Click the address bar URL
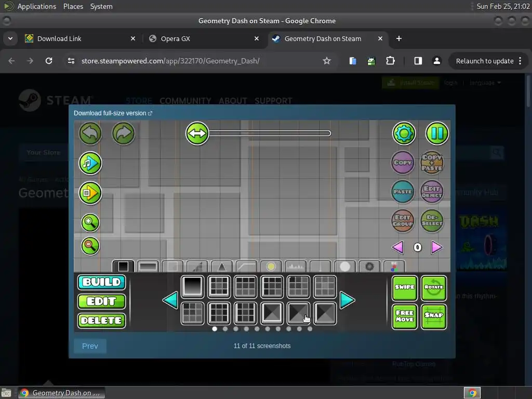 point(170,61)
